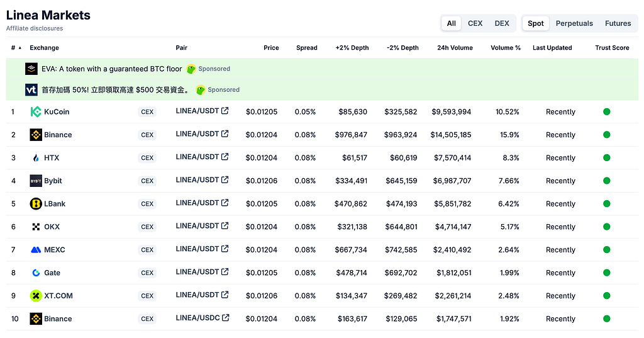Click the LBank yellow logo icon
The height and width of the screenshot is (338, 644).
36,204
